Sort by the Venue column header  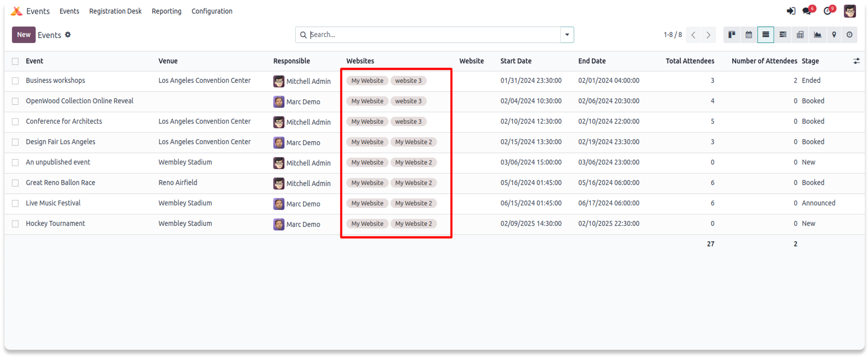click(x=168, y=61)
